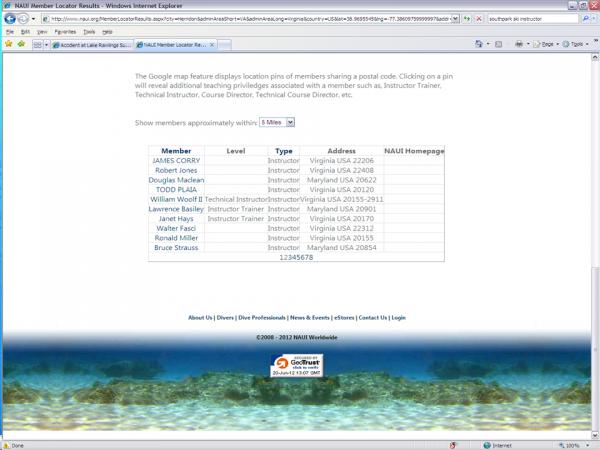Click address 'Virginia USA 20155-2911'
Image resolution: width=600 pixels, height=450 pixels.
click(342, 199)
